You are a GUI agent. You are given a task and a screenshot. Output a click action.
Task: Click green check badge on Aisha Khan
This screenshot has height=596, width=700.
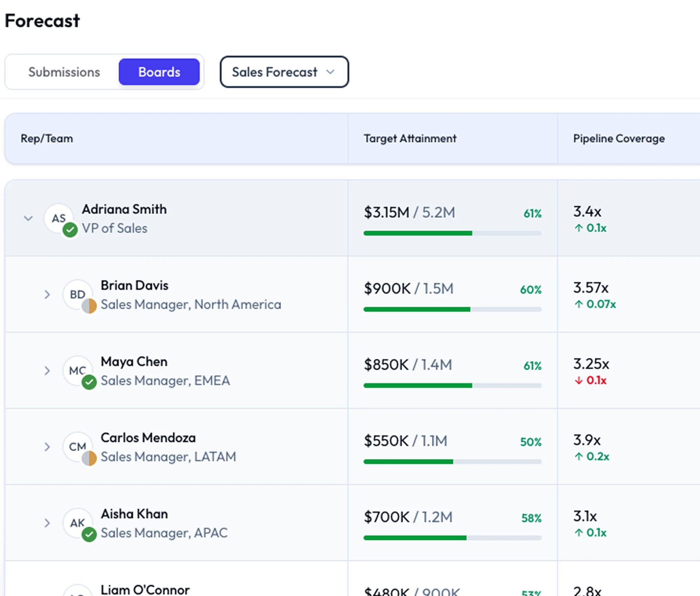pyautogui.click(x=89, y=535)
